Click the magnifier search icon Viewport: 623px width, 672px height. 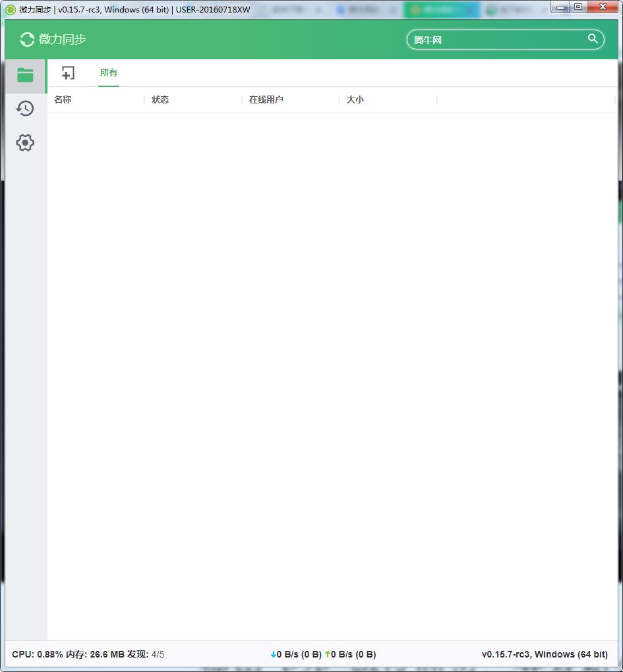coord(593,39)
